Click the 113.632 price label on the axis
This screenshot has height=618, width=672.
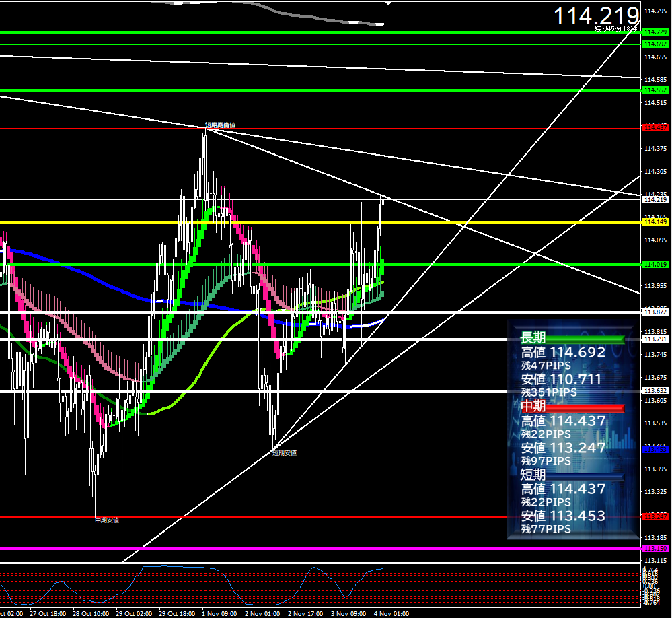pyautogui.click(x=655, y=391)
